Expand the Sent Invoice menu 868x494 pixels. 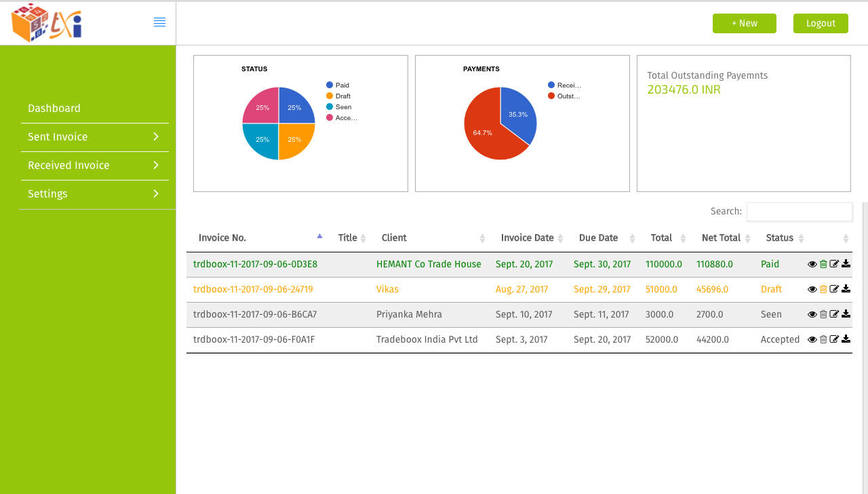(x=95, y=137)
